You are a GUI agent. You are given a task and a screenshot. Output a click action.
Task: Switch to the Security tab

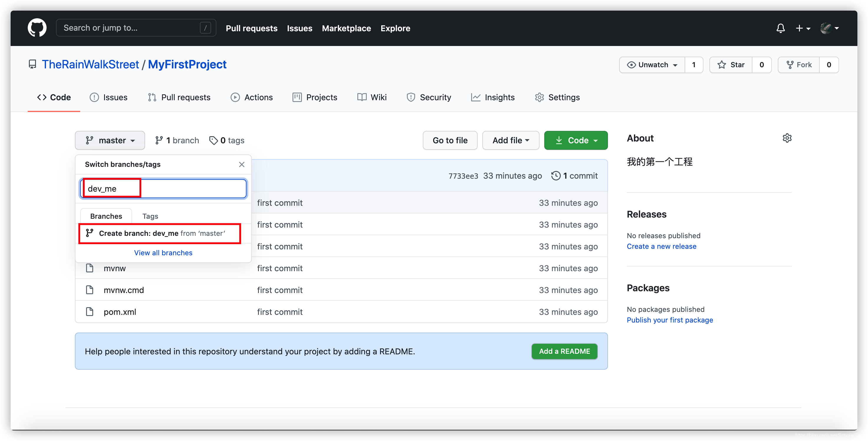pyautogui.click(x=429, y=97)
